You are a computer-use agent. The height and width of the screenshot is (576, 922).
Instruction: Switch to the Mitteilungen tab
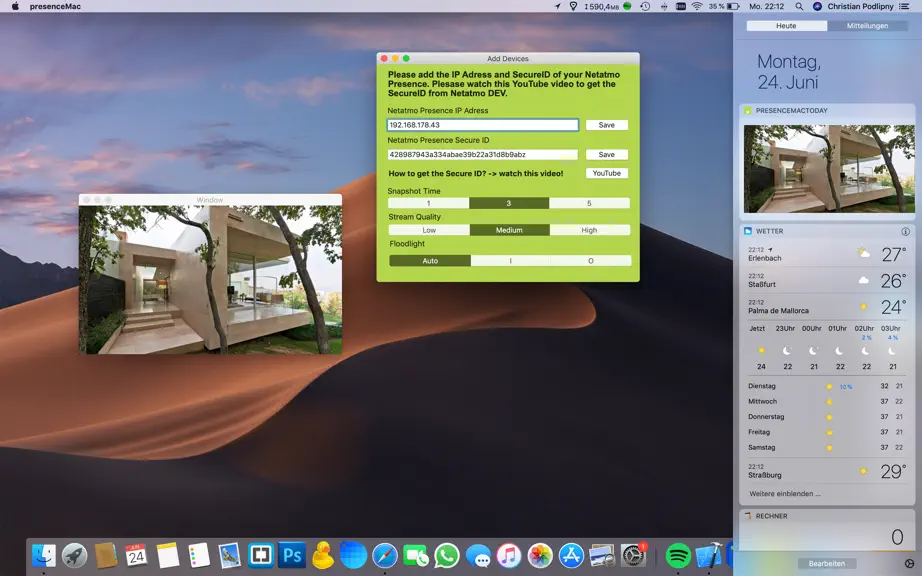867,26
